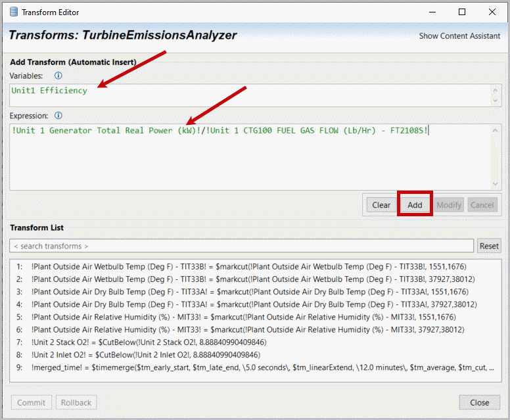Click the Add button
The height and width of the screenshot is (420, 510).
415,205
